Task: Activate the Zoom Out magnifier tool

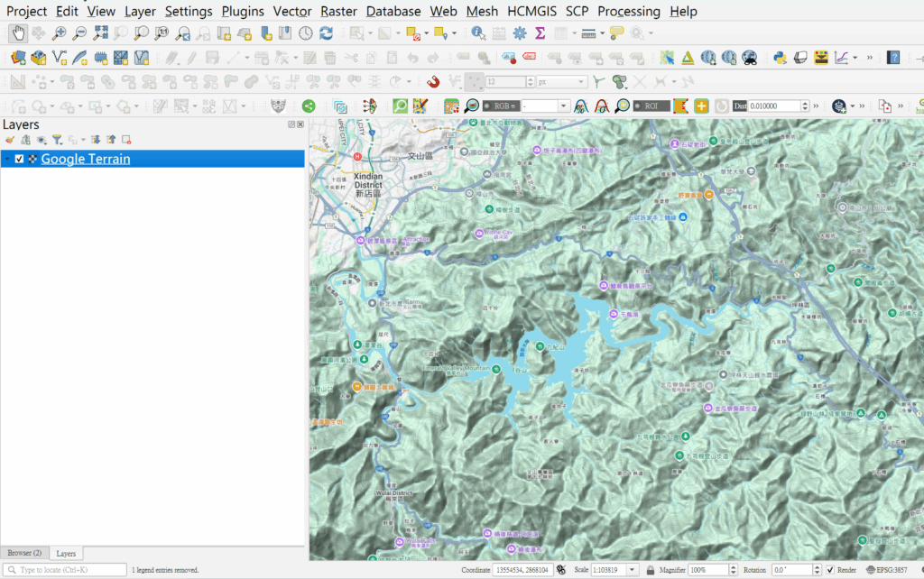Action: click(x=79, y=33)
